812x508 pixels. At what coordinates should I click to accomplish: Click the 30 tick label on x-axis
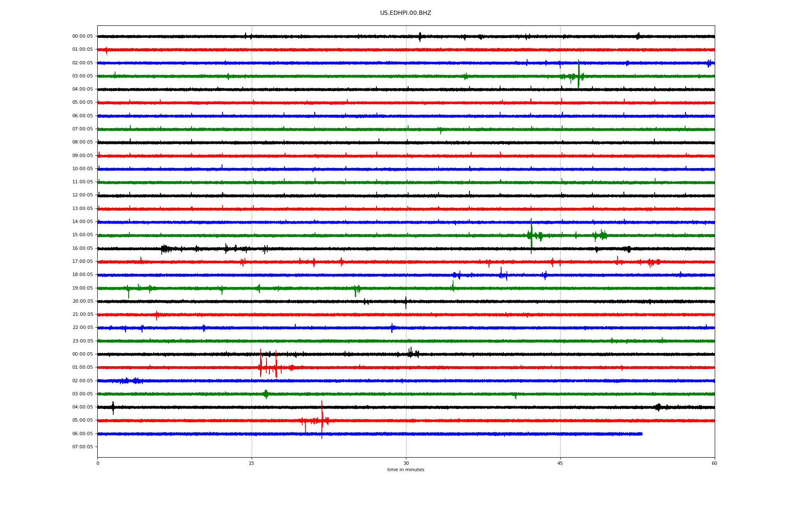click(406, 463)
